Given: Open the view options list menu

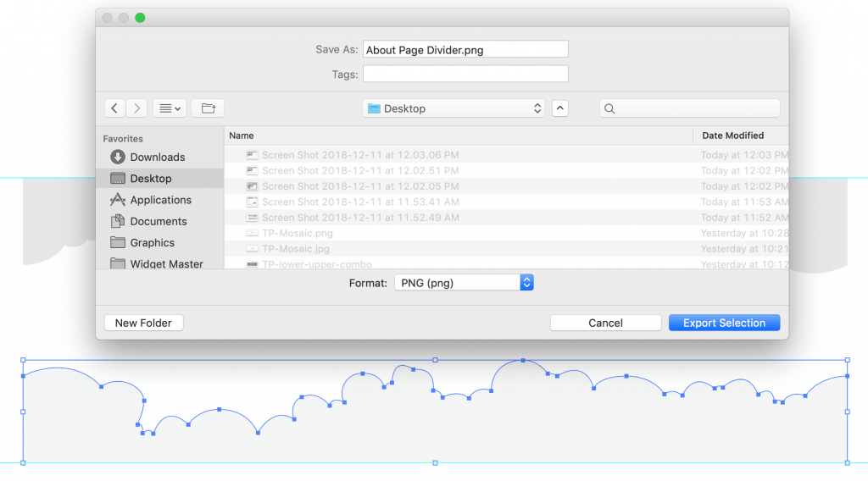Looking at the screenshot, I should pyautogui.click(x=170, y=108).
